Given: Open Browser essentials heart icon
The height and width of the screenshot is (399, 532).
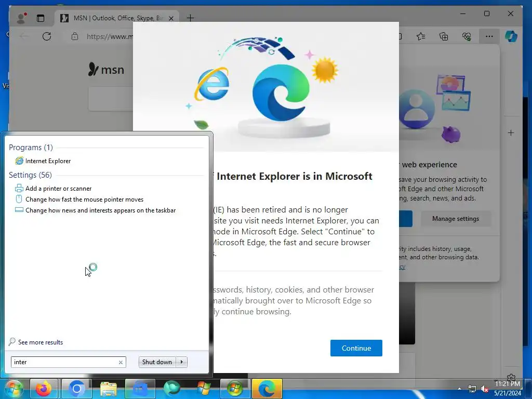Looking at the screenshot, I should point(467,36).
